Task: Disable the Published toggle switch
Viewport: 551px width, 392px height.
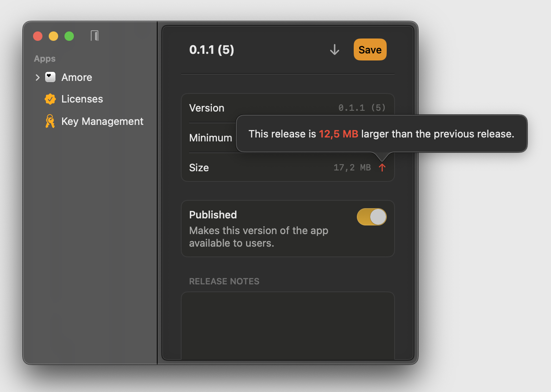Action: pos(371,217)
